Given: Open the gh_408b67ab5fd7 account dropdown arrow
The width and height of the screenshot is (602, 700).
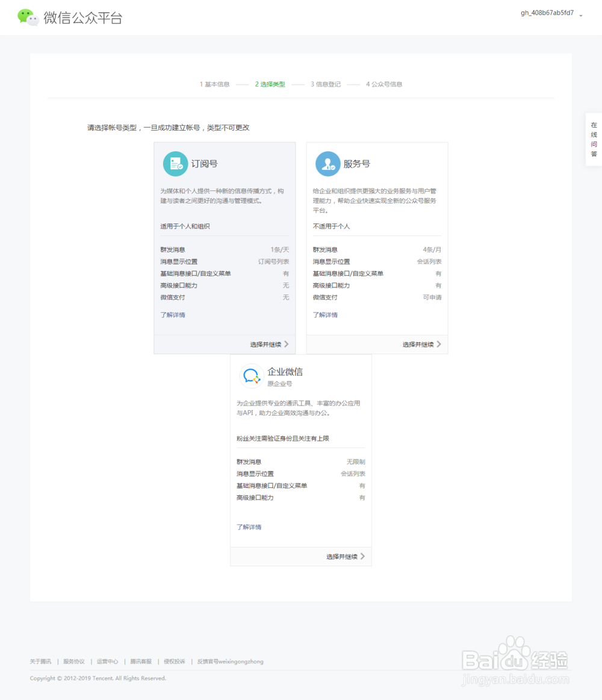Looking at the screenshot, I should pyautogui.click(x=580, y=16).
